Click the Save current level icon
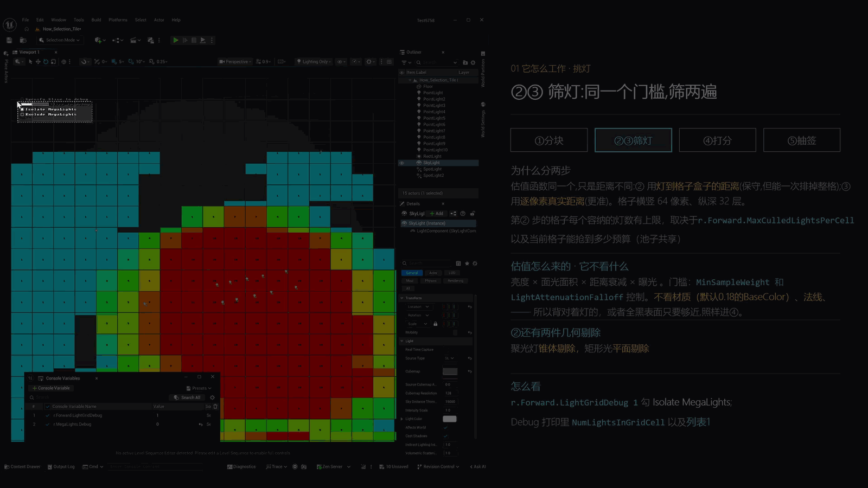Screen dimensions: 868x488 (x=9, y=40)
